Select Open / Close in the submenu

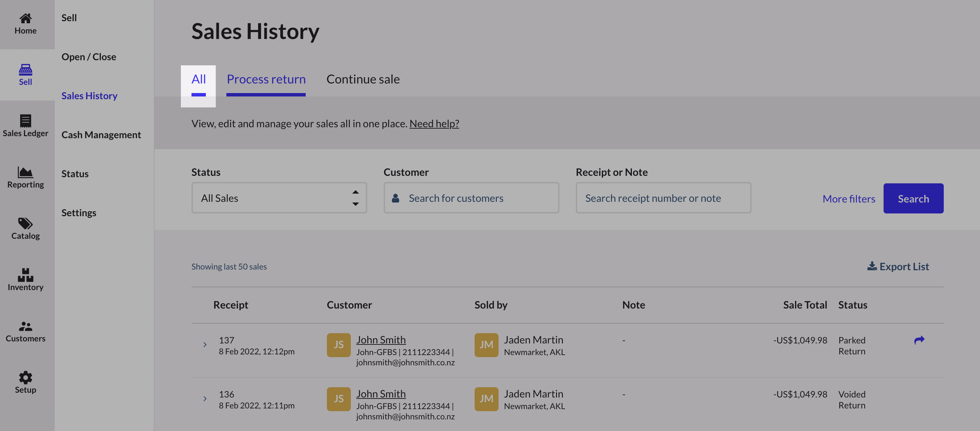(89, 57)
